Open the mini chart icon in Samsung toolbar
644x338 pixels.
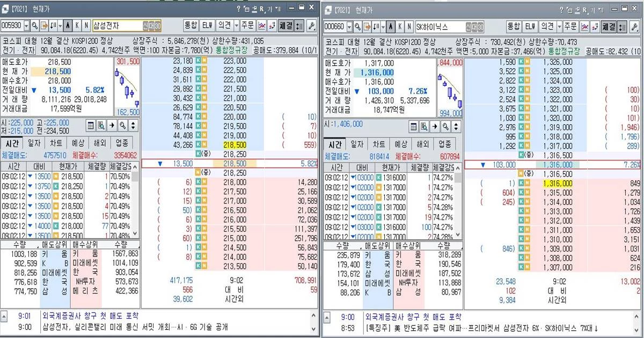click(261, 26)
